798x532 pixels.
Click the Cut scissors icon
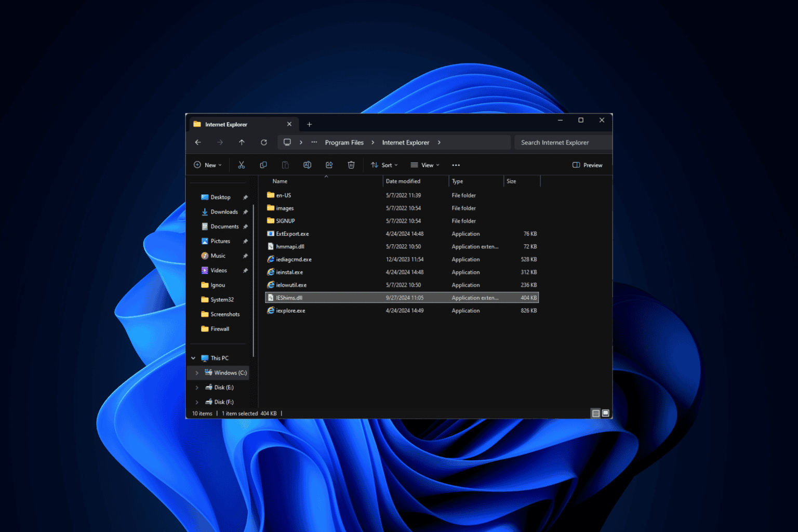pyautogui.click(x=241, y=165)
